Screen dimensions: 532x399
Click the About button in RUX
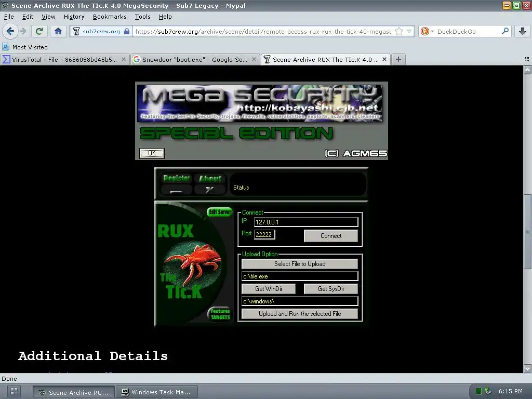210,179
